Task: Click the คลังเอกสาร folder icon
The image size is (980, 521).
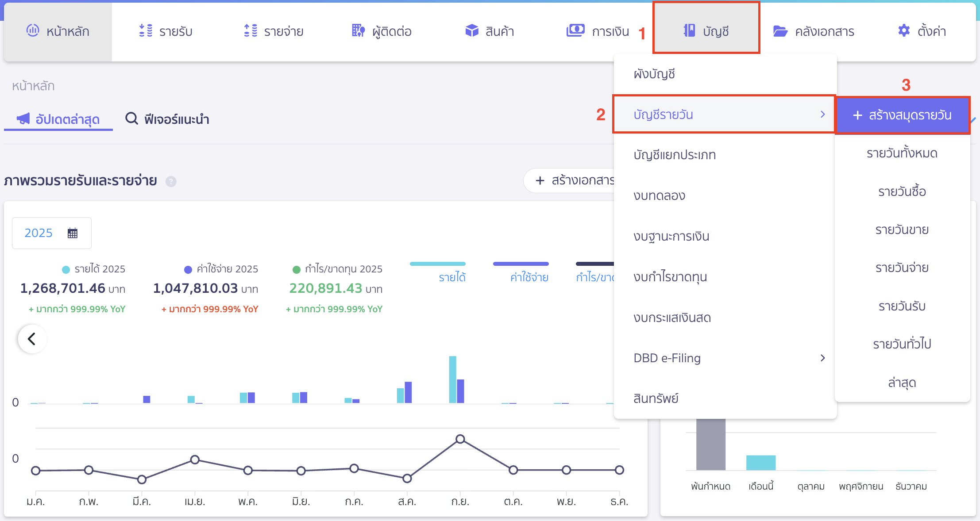Action: pyautogui.click(x=780, y=31)
